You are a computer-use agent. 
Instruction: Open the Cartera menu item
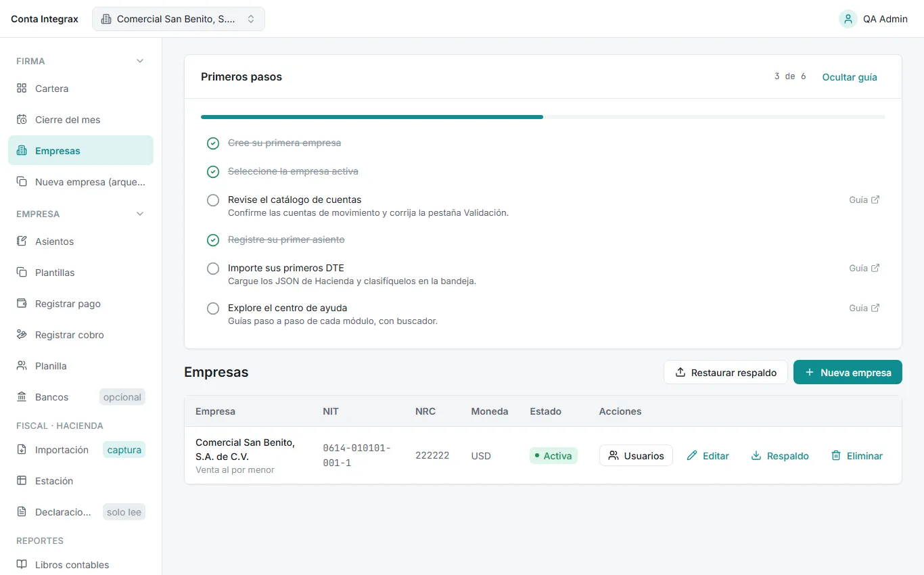tap(80, 89)
